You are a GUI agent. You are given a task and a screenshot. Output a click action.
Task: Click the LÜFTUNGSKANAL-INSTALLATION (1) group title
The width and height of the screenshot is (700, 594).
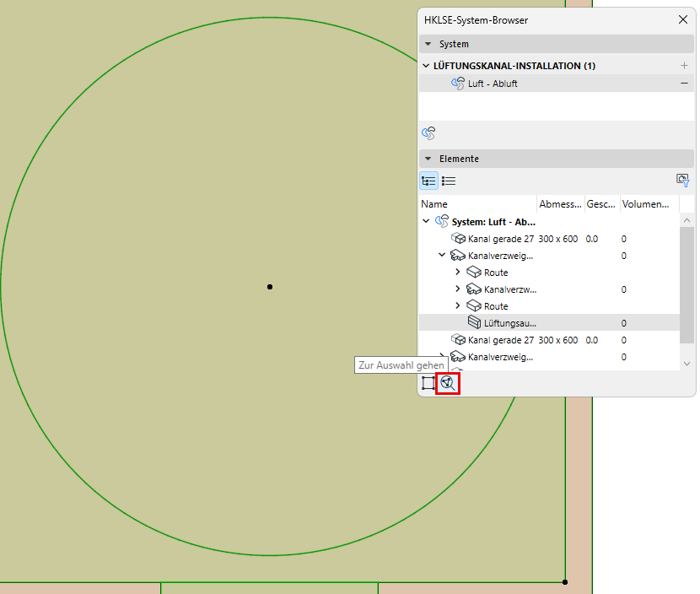click(514, 66)
